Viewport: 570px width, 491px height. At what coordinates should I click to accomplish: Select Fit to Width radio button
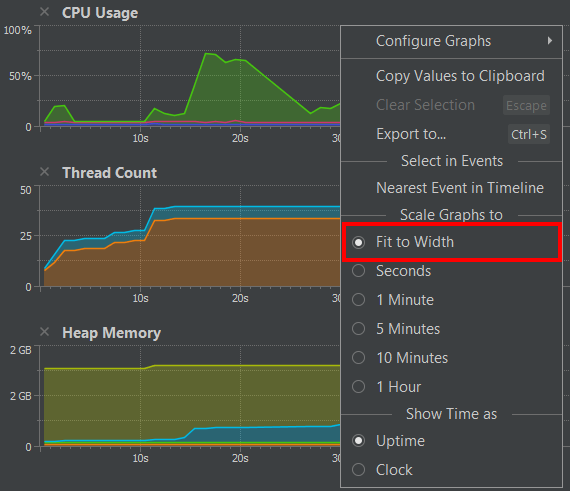[358, 242]
